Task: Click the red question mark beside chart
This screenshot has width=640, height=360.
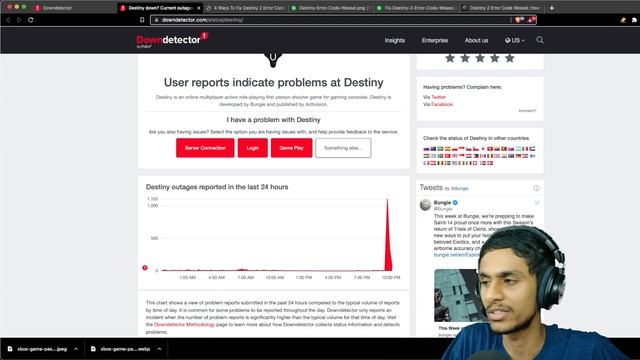Action: click(x=145, y=268)
